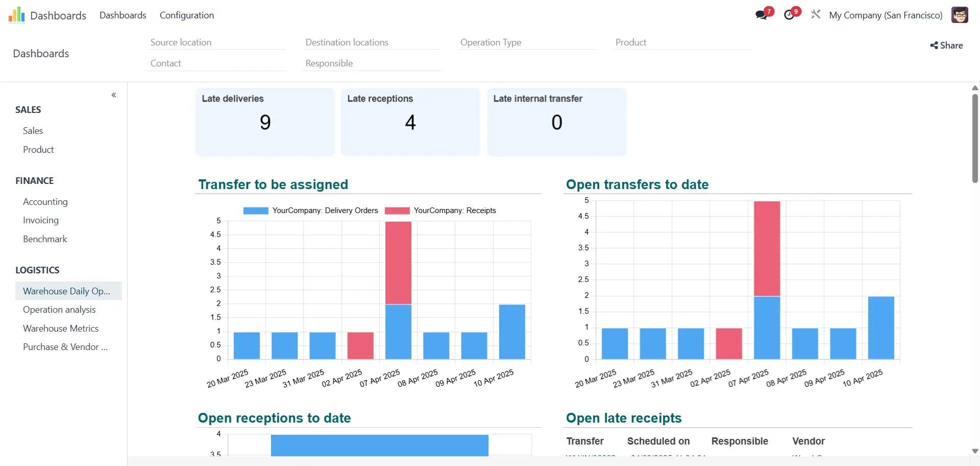Screen dimensions: 980x466
Task: Open the Accounting dashboard
Action: click(45, 202)
